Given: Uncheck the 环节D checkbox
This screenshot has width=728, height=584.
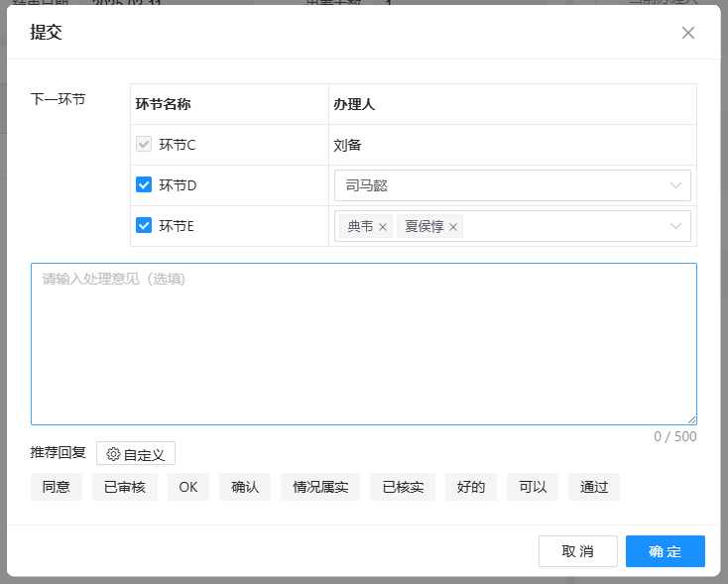Looking at the screenshot, I should [x=144, y=184].
